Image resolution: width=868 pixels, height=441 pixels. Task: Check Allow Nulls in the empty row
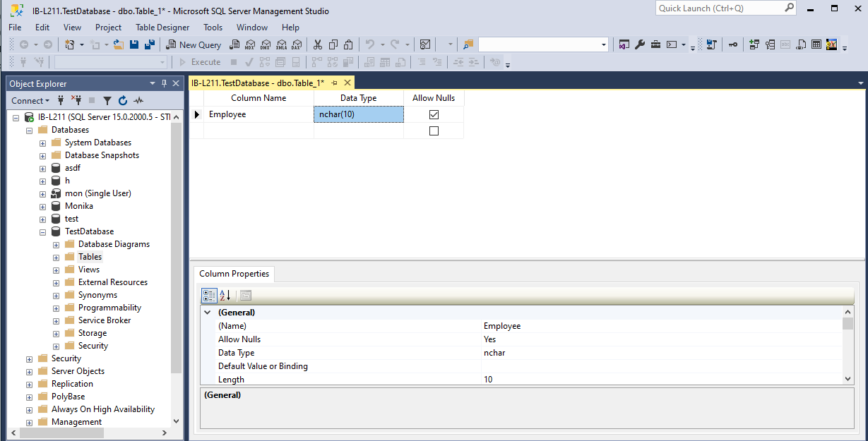(434, 131)
